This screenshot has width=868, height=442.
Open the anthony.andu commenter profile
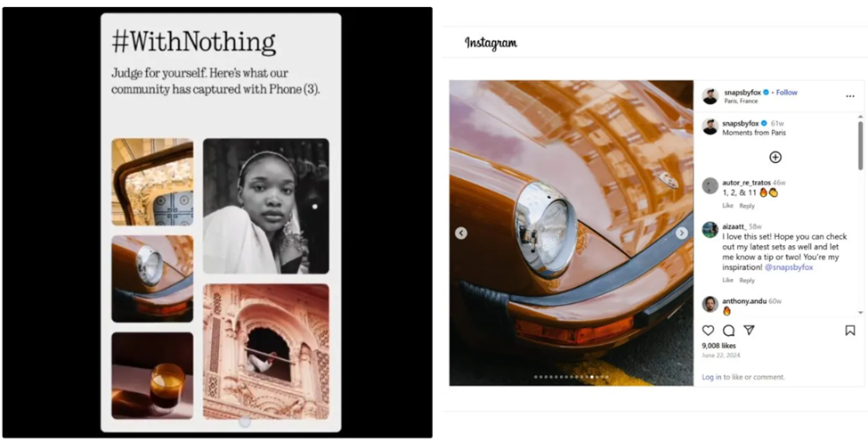(x=744, y=301)
